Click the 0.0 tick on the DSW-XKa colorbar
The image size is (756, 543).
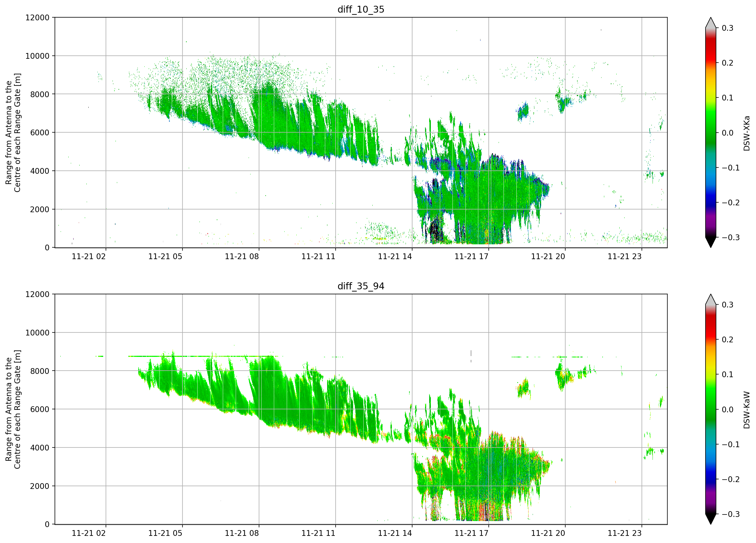pos(728,133)
